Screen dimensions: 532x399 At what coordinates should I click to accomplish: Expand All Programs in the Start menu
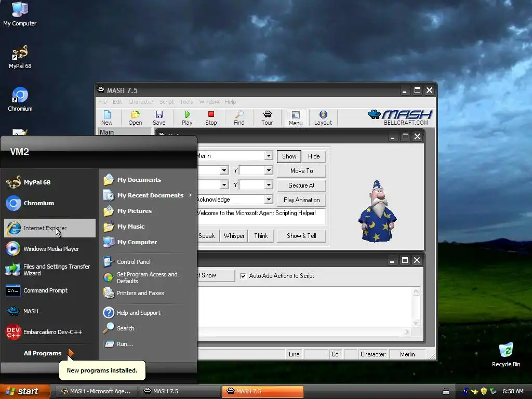pyautogui.click(x=48, y=353)
